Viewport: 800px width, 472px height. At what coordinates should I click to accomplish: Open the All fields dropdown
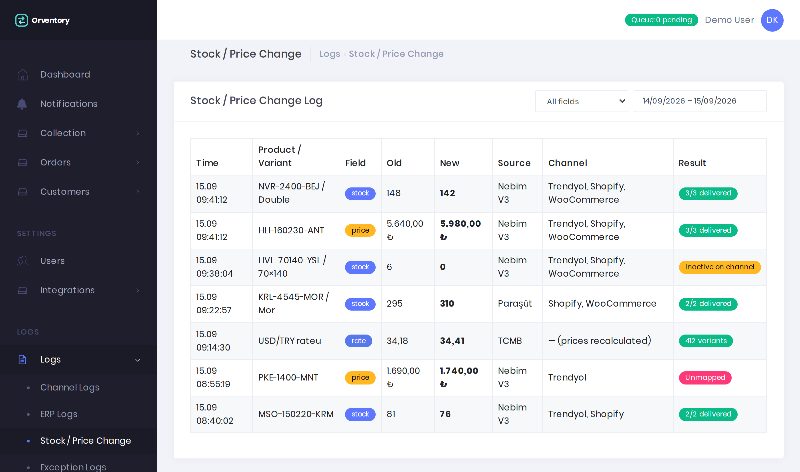(584, 101)
